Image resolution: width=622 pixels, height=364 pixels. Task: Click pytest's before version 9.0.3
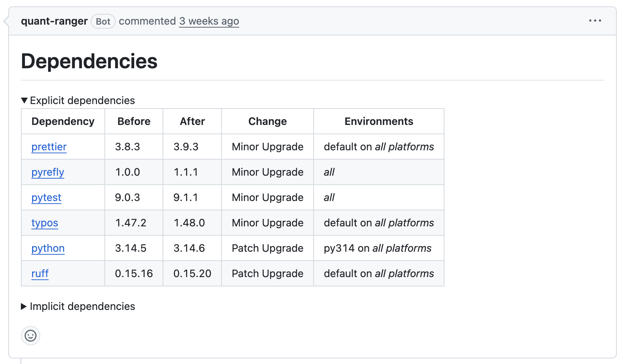[x=128, y=198]
